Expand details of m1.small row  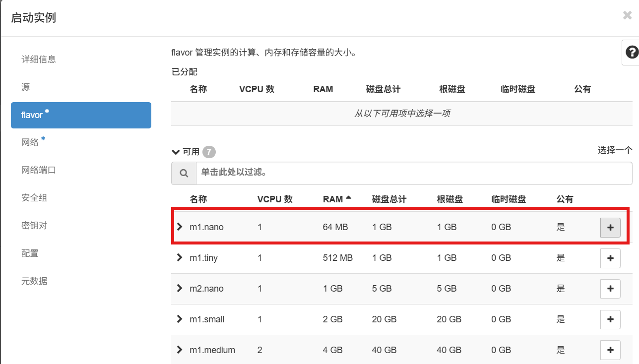(180, 319)
